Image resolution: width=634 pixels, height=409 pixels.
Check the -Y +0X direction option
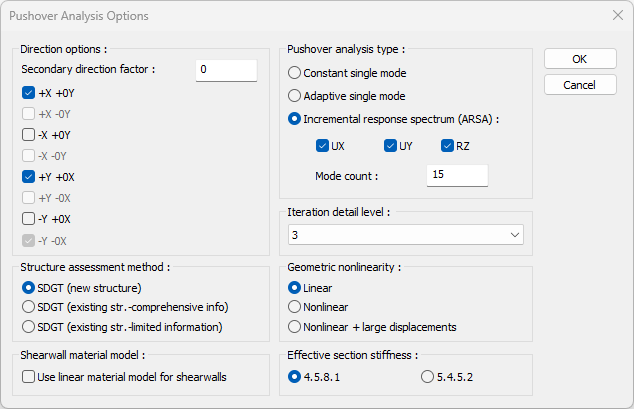pyautogui.click(x=29, y=218)
